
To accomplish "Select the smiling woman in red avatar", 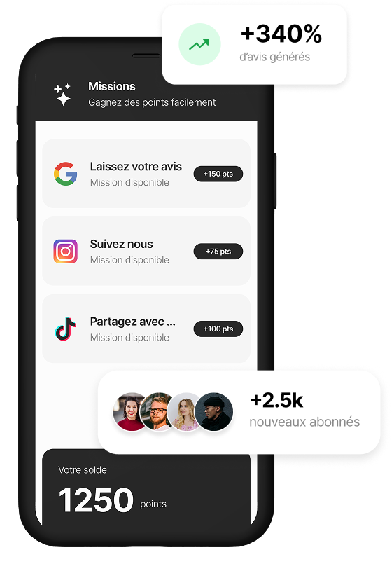I will pyautogui.click(x=131, y=412).
